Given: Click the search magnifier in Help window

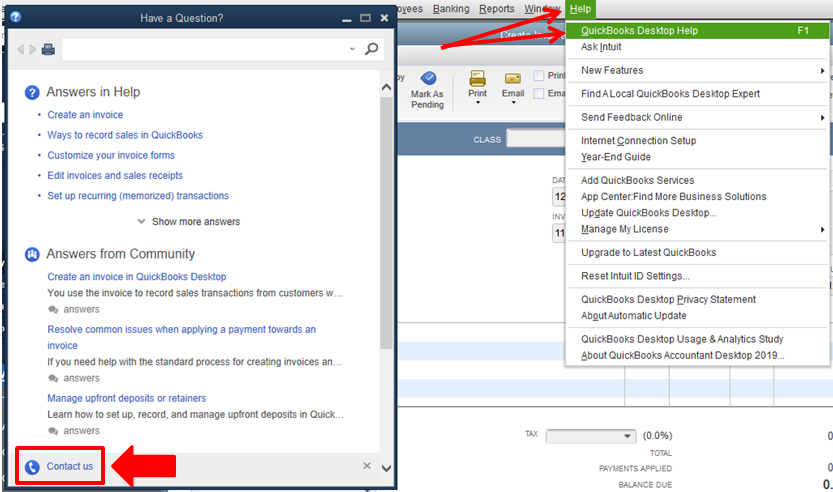Looking at the screenshot, I should click(x=371, y=49).
